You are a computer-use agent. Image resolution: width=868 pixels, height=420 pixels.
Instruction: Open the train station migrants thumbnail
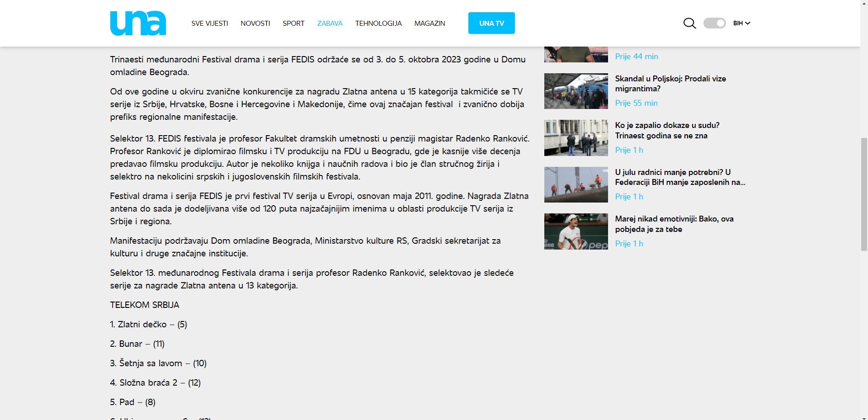pyautogui.click(x=576, y=91)
